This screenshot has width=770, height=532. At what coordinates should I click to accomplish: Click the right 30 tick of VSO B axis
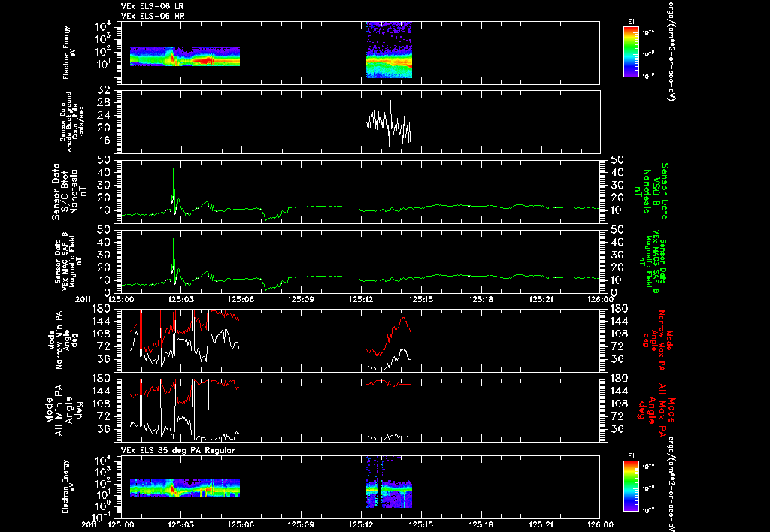(x=617, y=185)
